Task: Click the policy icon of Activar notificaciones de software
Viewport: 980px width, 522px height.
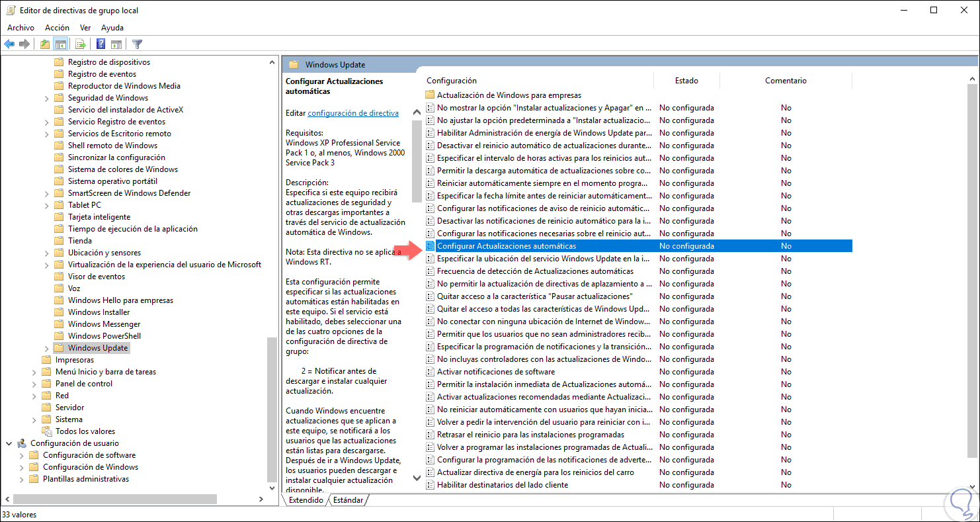Action: (x=430, y=372)
